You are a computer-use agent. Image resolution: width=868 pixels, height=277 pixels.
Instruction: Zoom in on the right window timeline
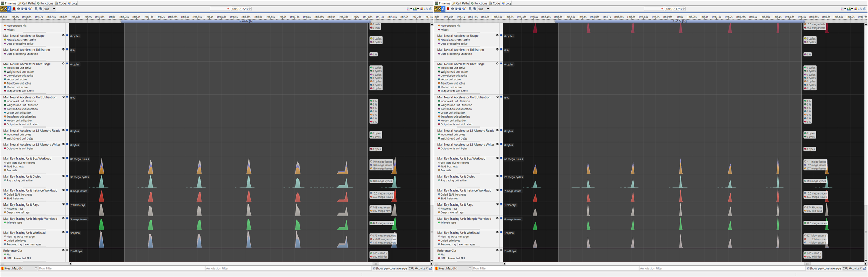pos(470,9)
